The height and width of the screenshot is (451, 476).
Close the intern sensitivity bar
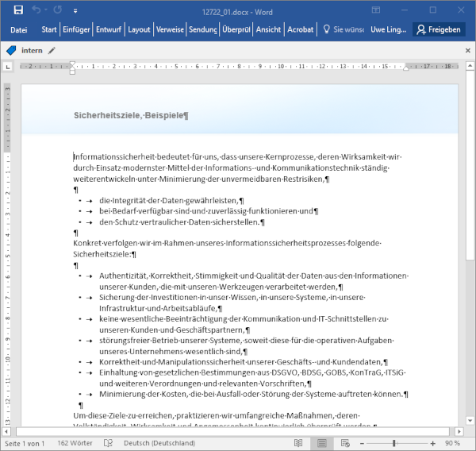point(468,50)
